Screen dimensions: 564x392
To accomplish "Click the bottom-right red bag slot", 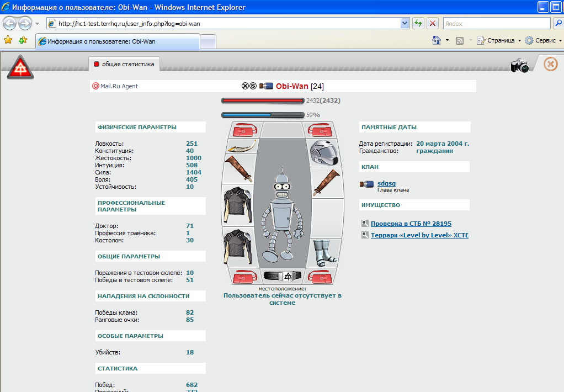I will tap(320, 277).
